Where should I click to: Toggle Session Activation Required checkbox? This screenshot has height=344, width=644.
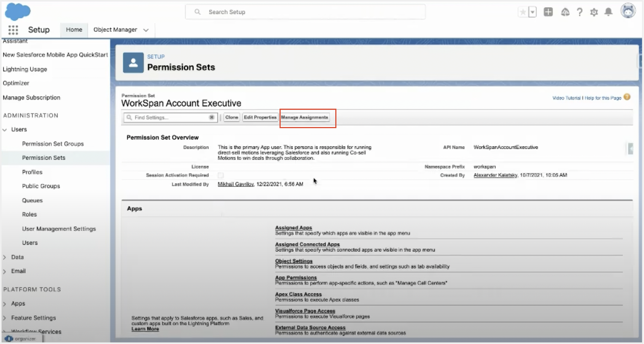221,175
